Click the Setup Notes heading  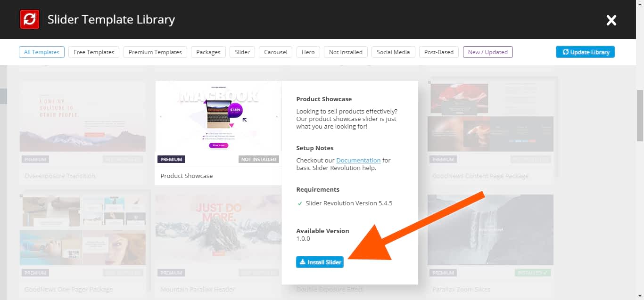tap(315, 148)
